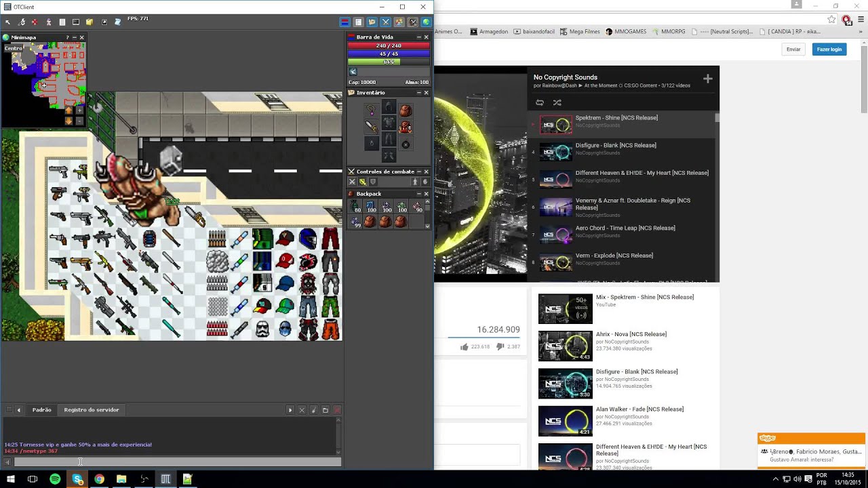868x488 pixels.
Task: Toggle the playlist shuffle icon
Action: pyautogui.click(x=557, y=103)
